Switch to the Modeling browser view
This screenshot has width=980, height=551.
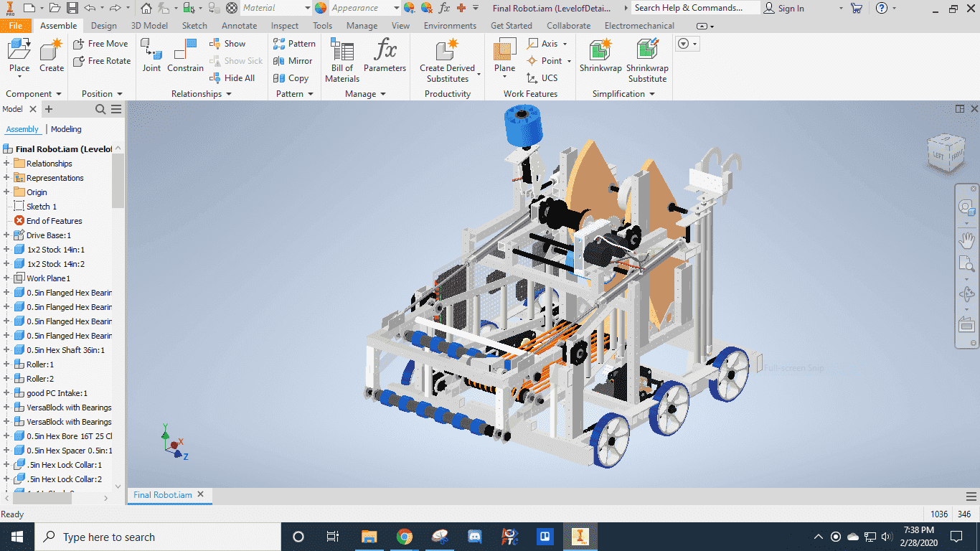click(66, 128)
